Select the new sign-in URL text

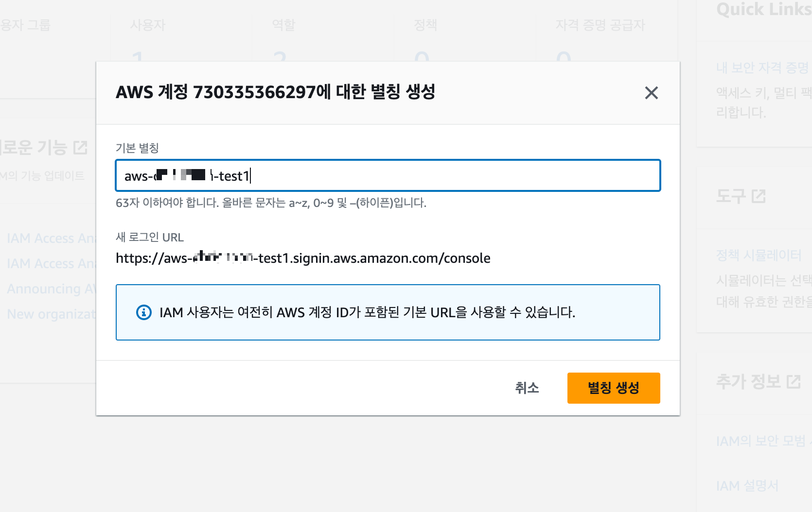coord(303,258)
